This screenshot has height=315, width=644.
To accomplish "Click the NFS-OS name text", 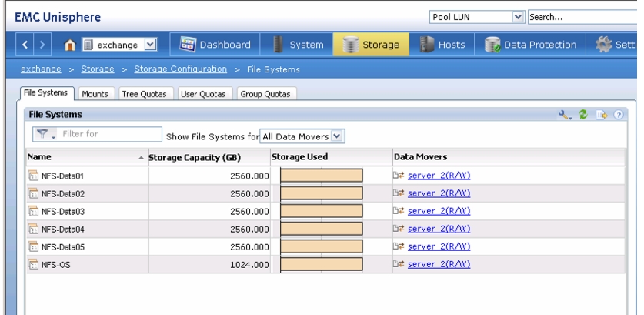I will [56, 265].
